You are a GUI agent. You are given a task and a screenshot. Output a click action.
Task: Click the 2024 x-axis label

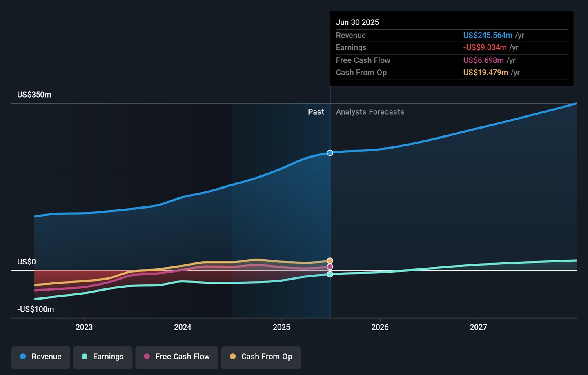tap(183, 327)
